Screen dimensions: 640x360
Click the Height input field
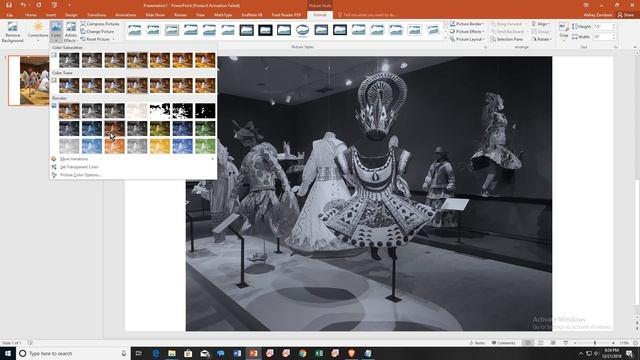[x=602, y=26]
